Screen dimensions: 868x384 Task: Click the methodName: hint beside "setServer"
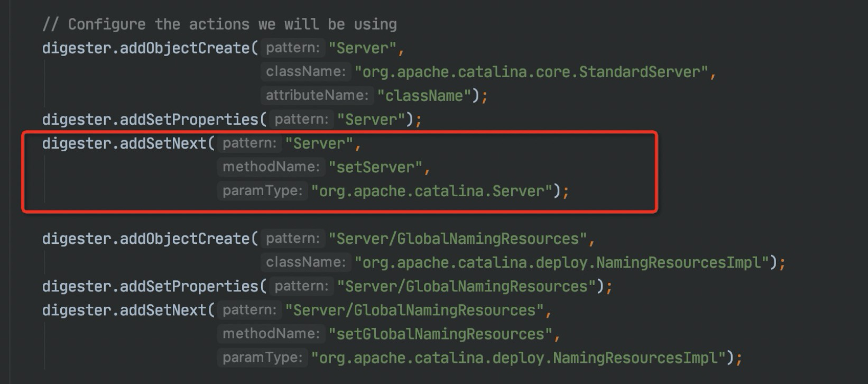tap(271, 167)
